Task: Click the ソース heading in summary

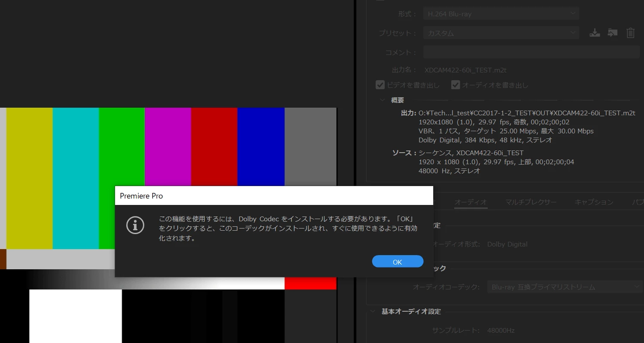Action: tap(404, 153)
